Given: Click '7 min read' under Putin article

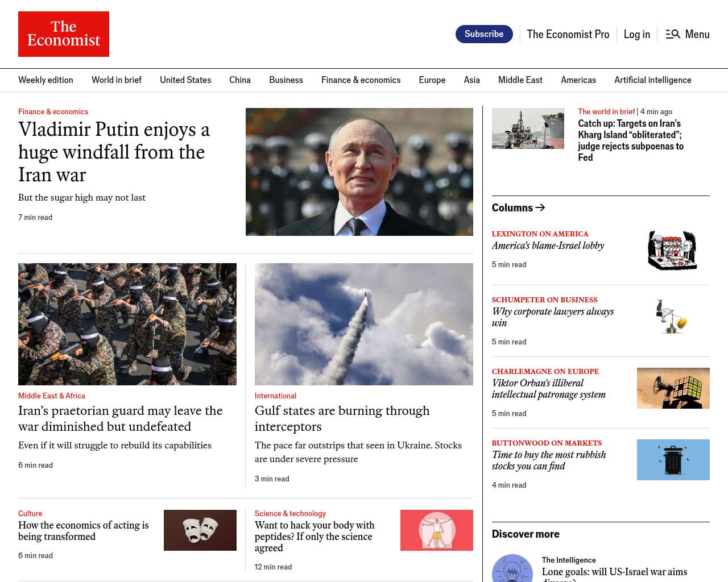Looking at the screenshot, I should tap(35, 217).
